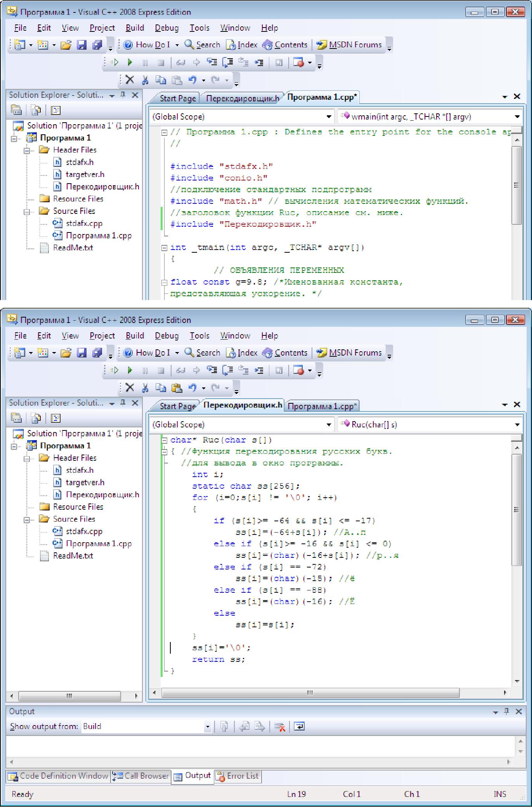
Task: Open Project menu in upper window
Action: (102, 28)
